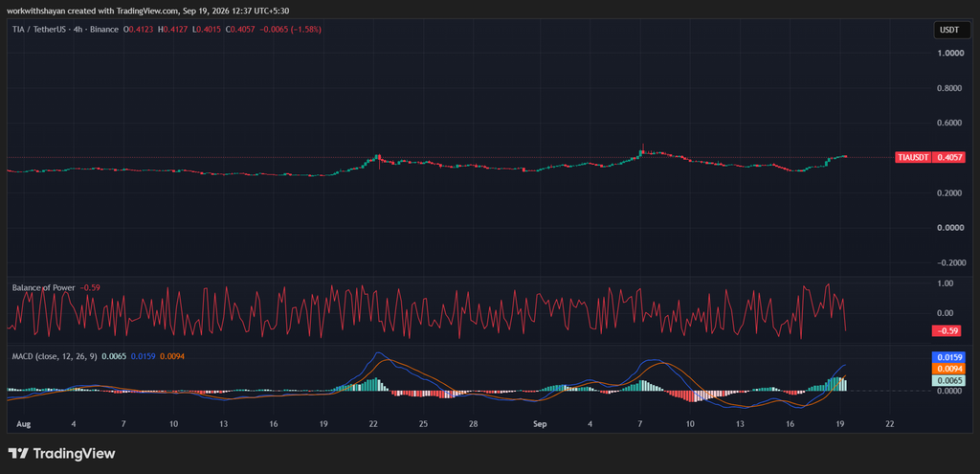This screenshot has width=980, height=474.
Task: Click the −0.2000 price axis label
Action: pyautogui.click(x=950, y=262)
